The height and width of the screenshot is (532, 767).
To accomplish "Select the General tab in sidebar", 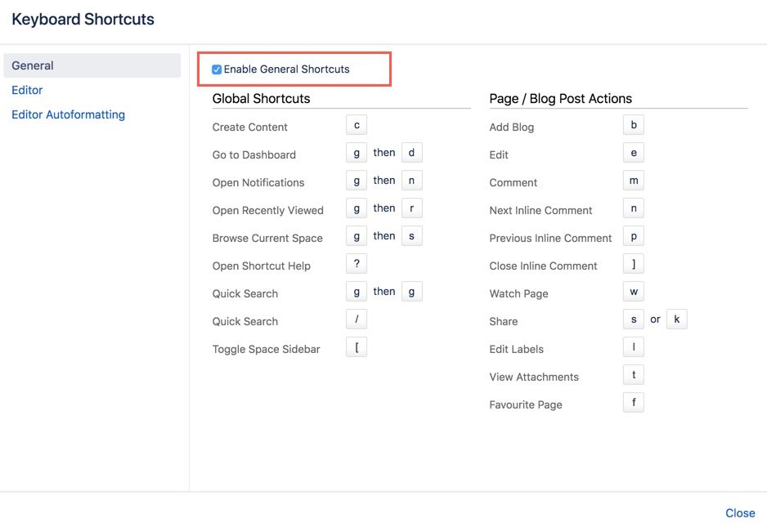I will click(33, 65).
